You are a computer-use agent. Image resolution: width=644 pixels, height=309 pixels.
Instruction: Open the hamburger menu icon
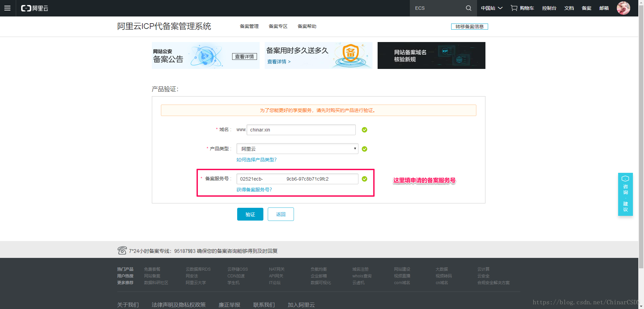pos(7,8)
